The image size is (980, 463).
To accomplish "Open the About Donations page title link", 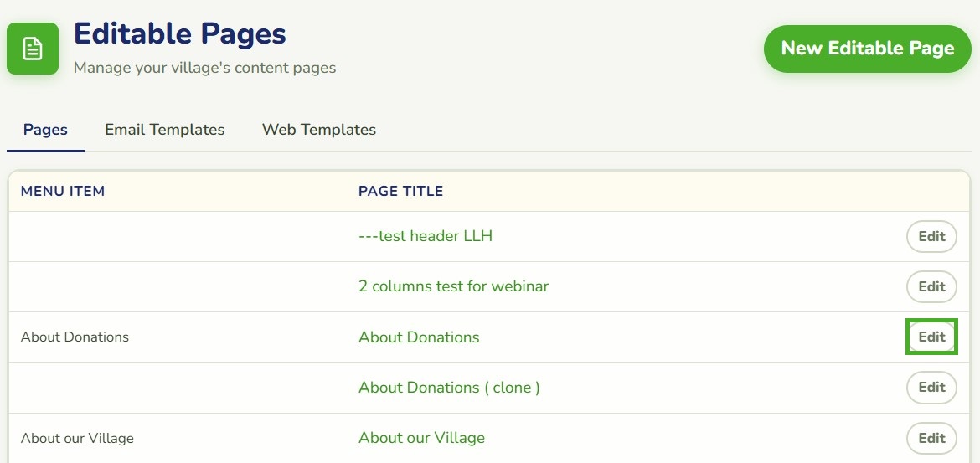I will tap(419, 337).
